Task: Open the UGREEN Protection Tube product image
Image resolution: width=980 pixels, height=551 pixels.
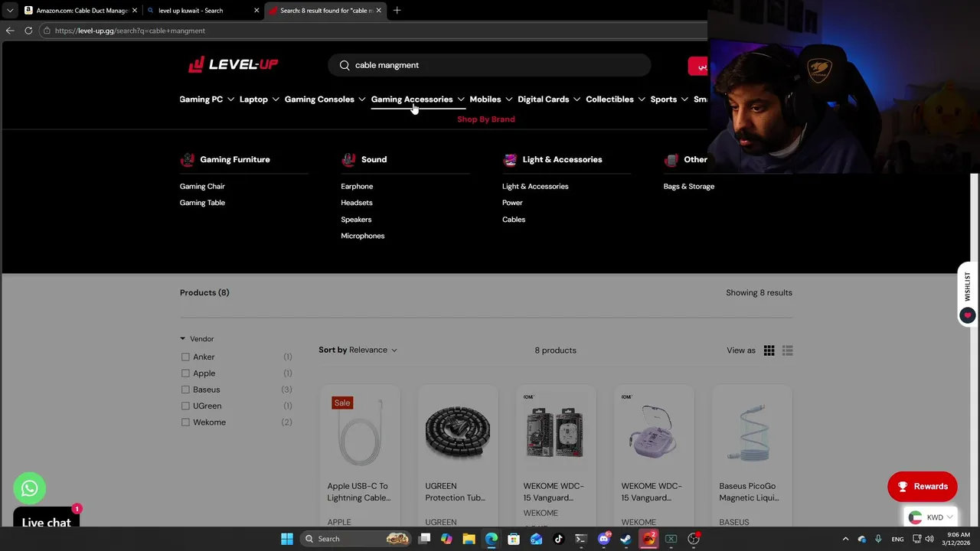Action: (458, 432)
